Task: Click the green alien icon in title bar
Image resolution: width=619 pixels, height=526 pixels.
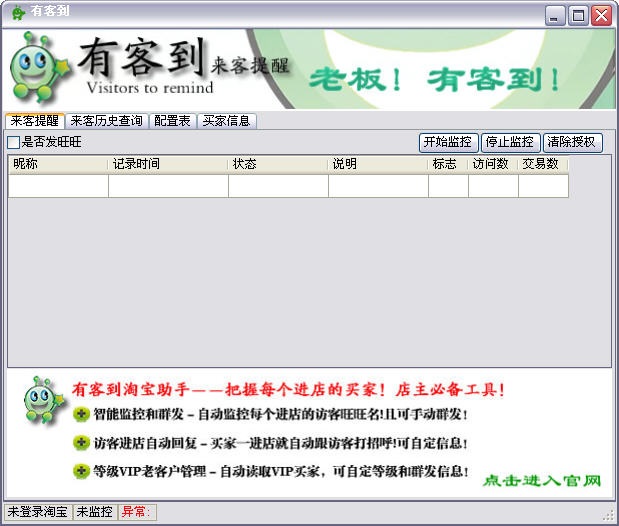Action: pos(18,12)
